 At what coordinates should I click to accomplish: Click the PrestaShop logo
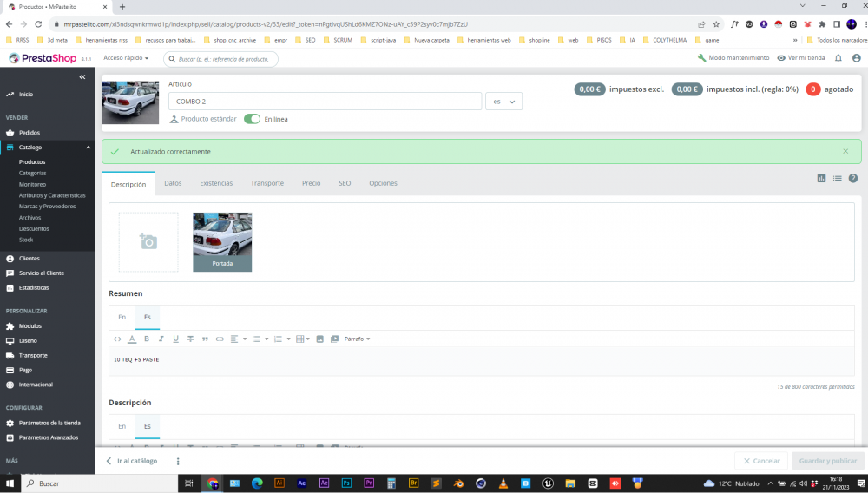click(x=43, y=58)
